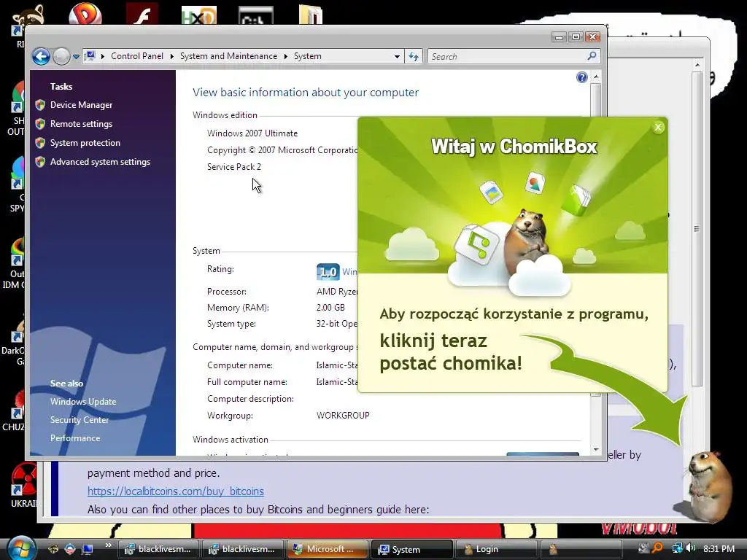Click the Windows 2007 Ultimate text
The height and width of the screenshot is (560, 747).
tap(252, 133)
